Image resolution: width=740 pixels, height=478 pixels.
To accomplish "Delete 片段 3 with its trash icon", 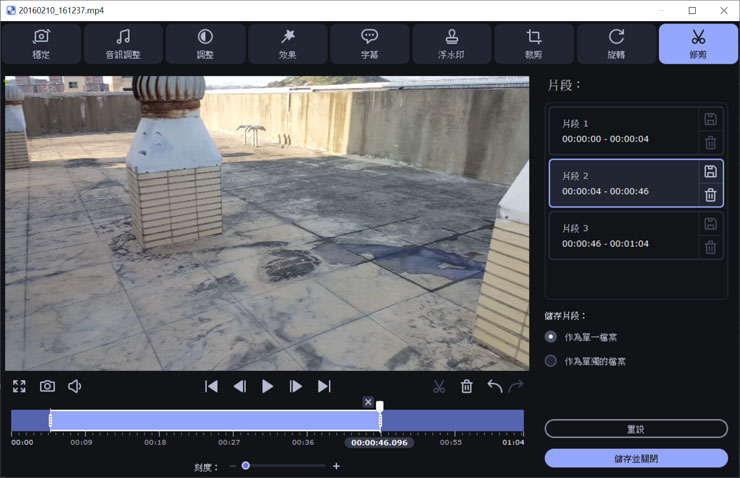I will coord(710,247).
